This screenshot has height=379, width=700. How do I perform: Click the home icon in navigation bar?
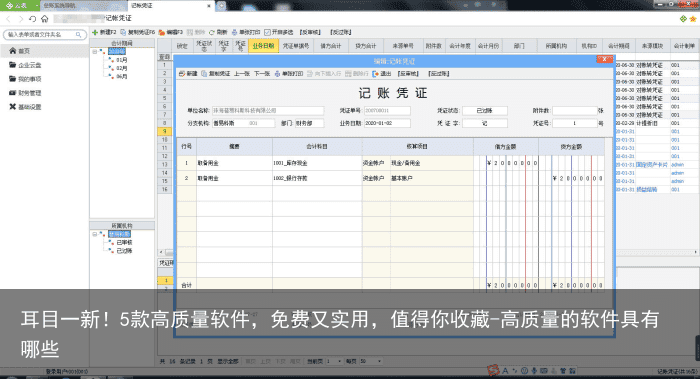pyautogui.click(x=45, y=19)
